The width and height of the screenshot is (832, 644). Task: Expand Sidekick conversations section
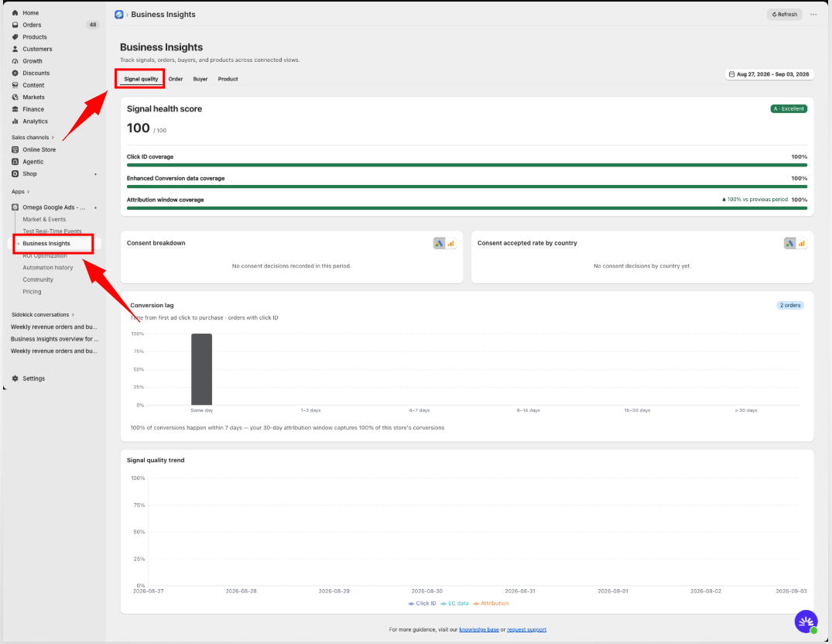[x=43, y=314]
